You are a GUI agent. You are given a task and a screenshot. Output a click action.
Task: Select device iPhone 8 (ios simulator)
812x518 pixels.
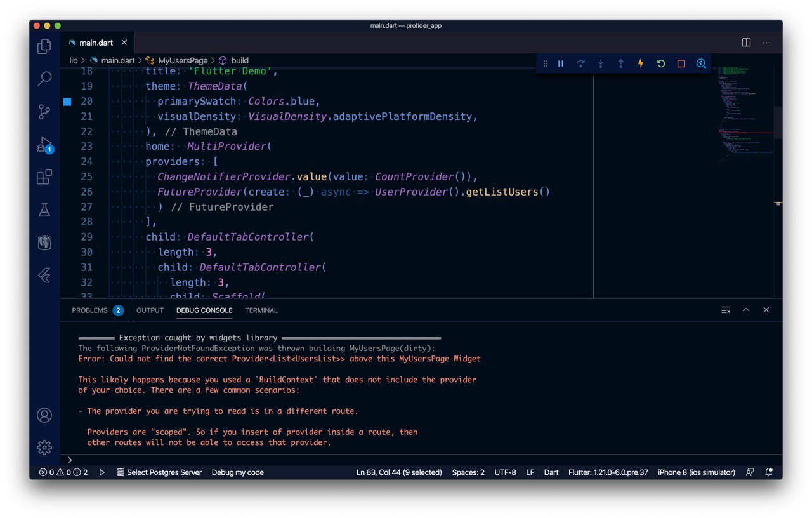[x=697, y=472]
